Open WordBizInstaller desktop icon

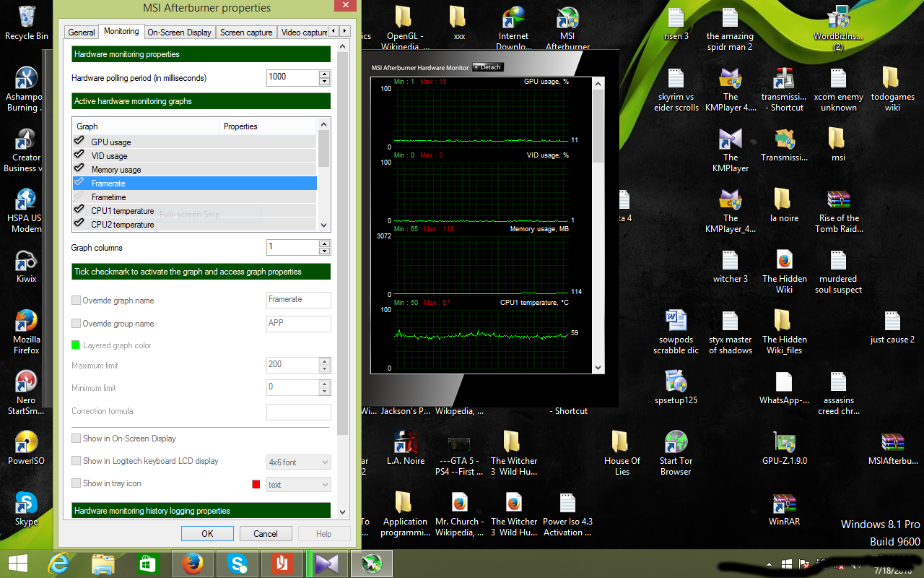pyautogui.click(x=838, y=29)
